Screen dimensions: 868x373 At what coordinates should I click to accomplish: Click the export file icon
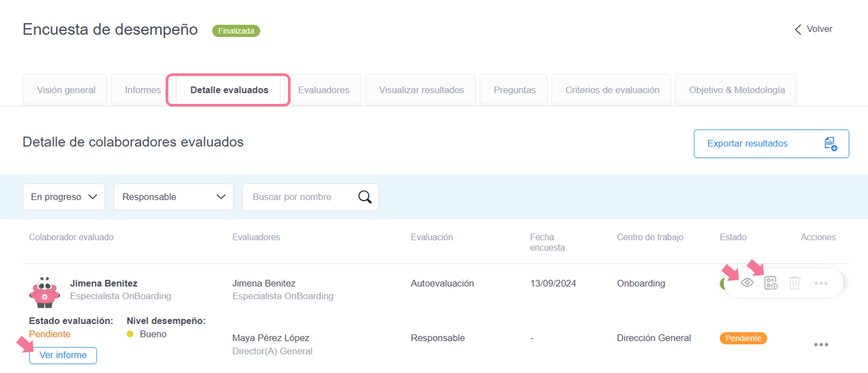point(831,144)
